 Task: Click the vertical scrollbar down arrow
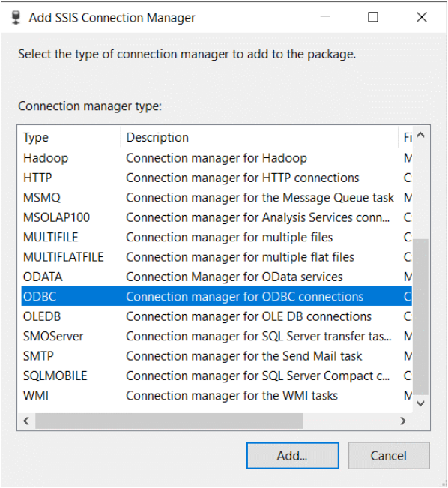pyautogui.click(x=420, y=403)
